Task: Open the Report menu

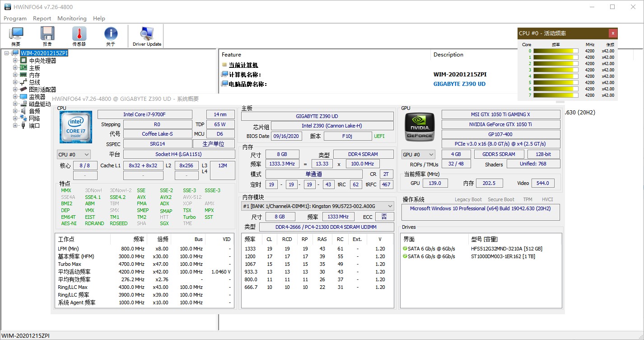Action: pyautogui.click(x=42, y=19)
